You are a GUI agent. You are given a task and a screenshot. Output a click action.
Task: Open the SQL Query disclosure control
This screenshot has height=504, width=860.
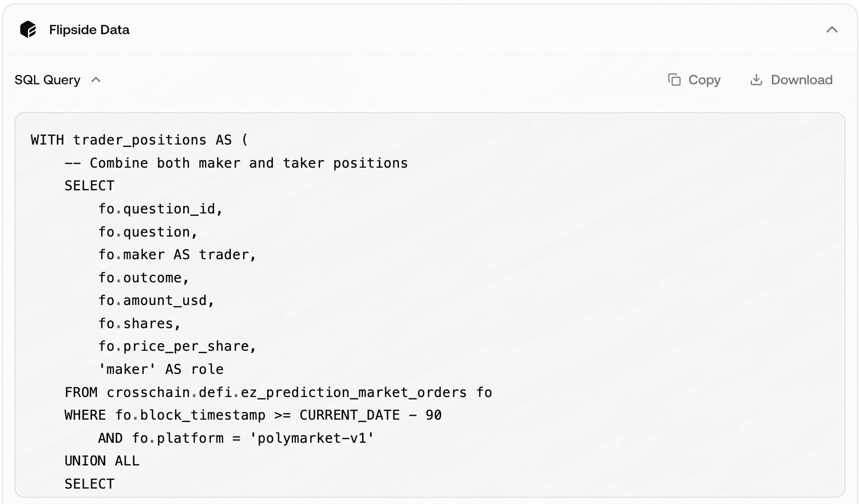(x=96, y=80)
